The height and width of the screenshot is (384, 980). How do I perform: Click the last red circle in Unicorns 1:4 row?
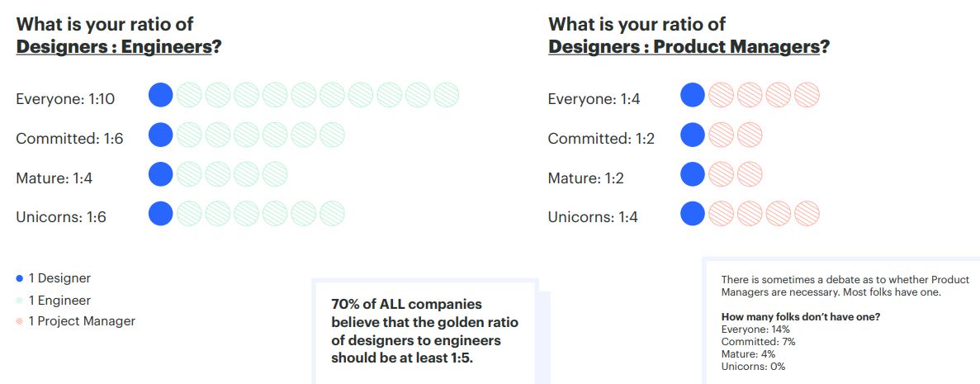807,214
